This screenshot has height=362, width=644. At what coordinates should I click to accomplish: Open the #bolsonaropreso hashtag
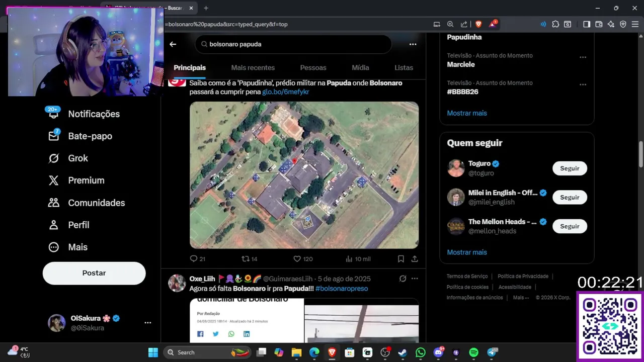(342, 289)
